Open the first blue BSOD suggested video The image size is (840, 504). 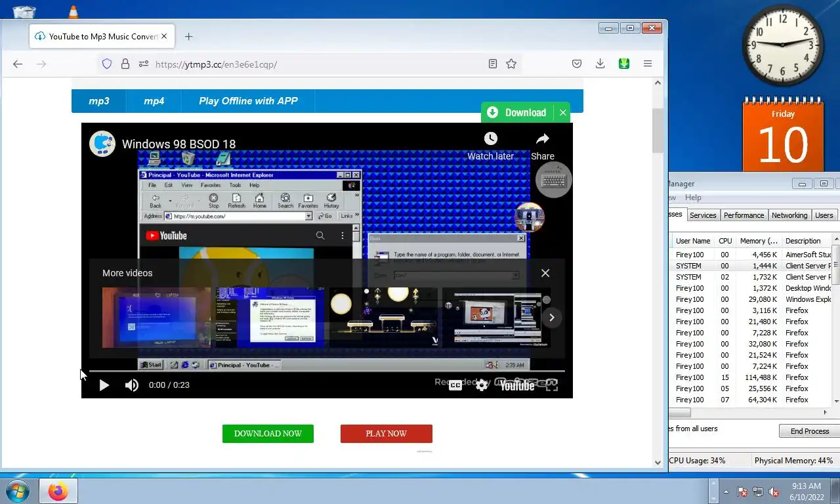pos(157,318)
